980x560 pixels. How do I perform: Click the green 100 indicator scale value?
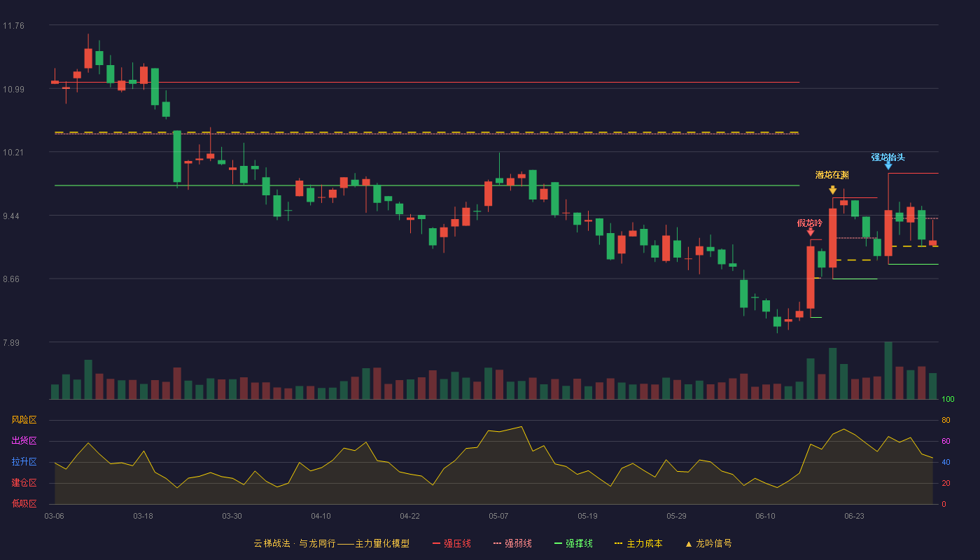948,400
